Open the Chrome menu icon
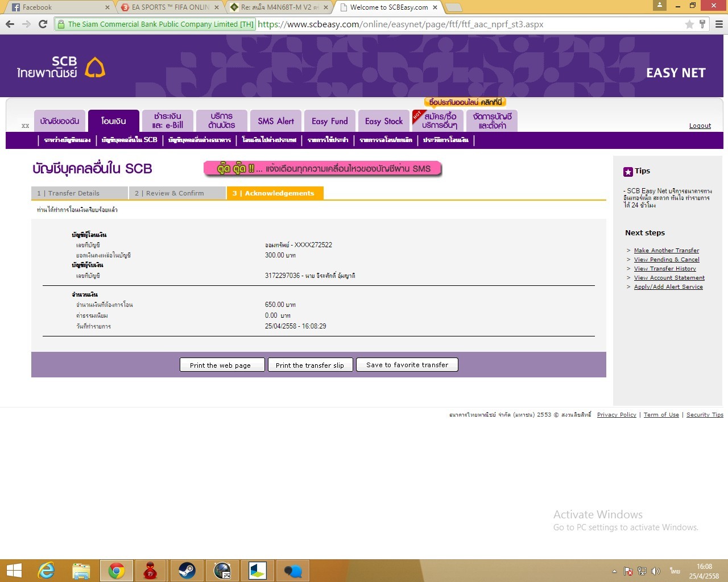 click(719, 24)
